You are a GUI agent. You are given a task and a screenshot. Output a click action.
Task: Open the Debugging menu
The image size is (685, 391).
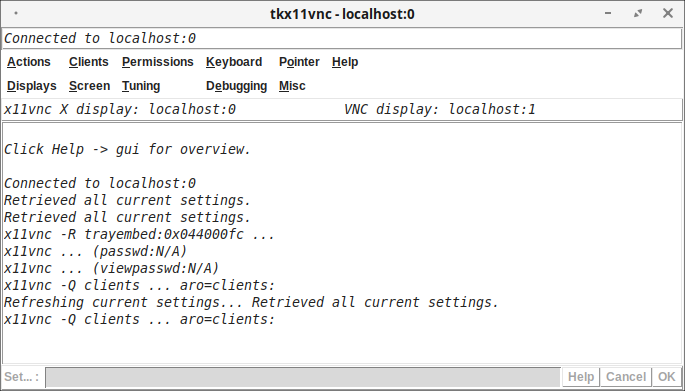pos(237,86)
